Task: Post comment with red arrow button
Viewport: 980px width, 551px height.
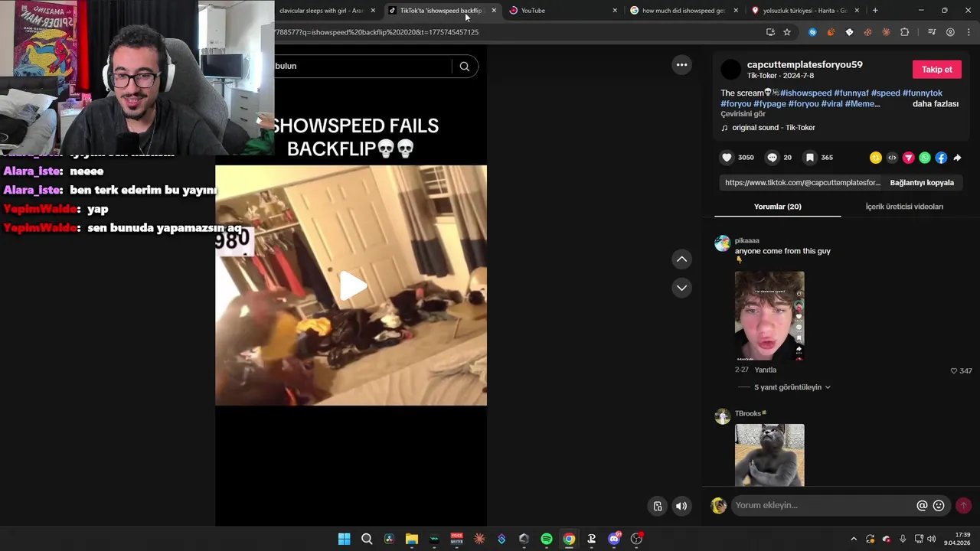Action: tap(963, 506)
